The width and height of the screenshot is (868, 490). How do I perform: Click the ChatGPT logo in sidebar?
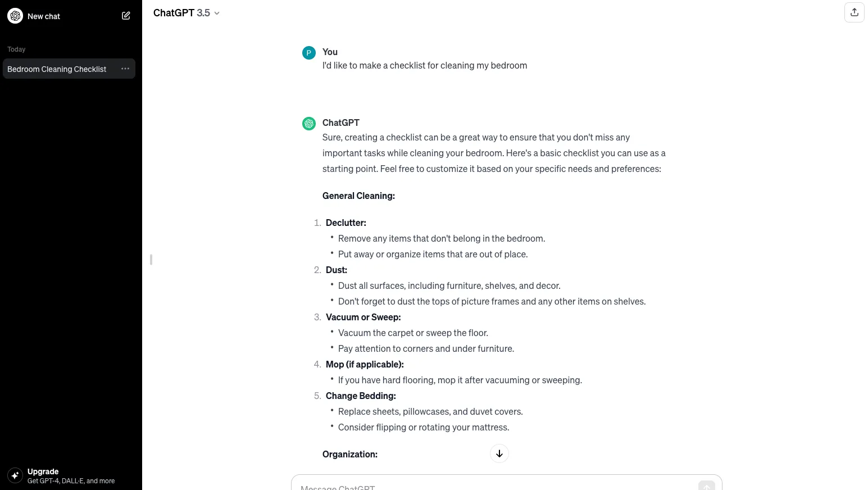[x=15, y=16]
